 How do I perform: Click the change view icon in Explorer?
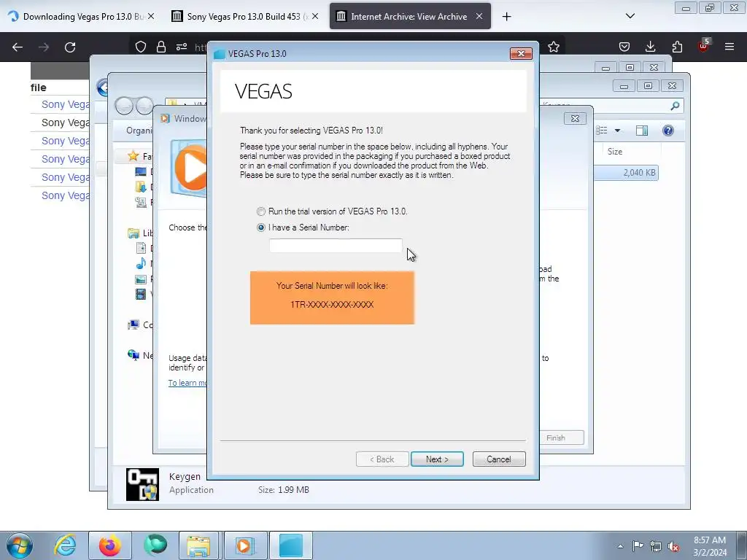tap(602, 131)
